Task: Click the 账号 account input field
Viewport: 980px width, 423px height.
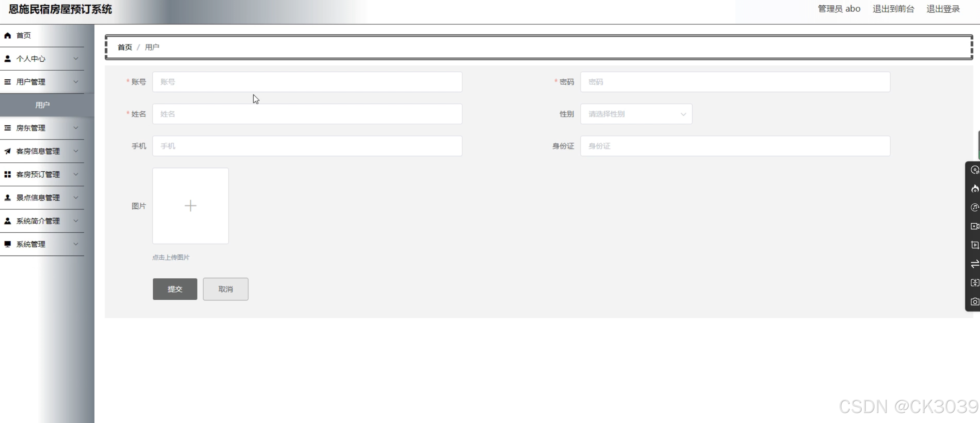Action: pyautogui.click(x=307, y=82)
